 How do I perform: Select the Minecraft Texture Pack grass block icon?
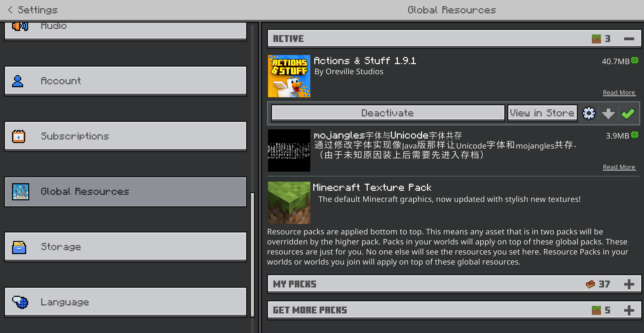coord(289,203)
